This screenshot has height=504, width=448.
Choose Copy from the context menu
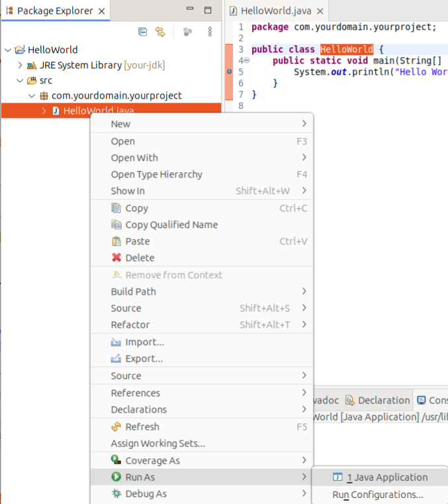tap(136, 208)
